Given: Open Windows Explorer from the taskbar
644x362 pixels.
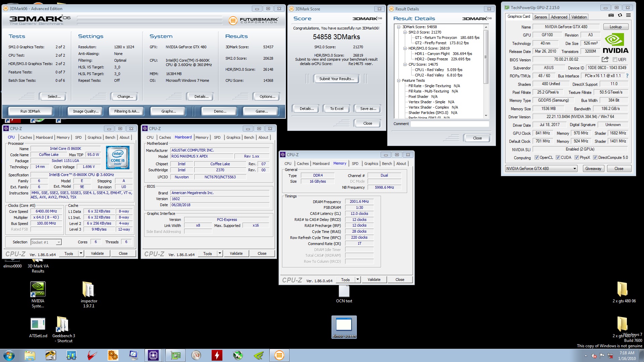Looking at the screenshot, I should [30, 355].
